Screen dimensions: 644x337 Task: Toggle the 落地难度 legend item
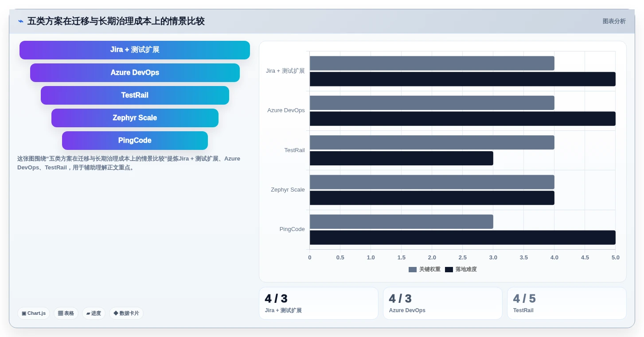click(461, 269)
